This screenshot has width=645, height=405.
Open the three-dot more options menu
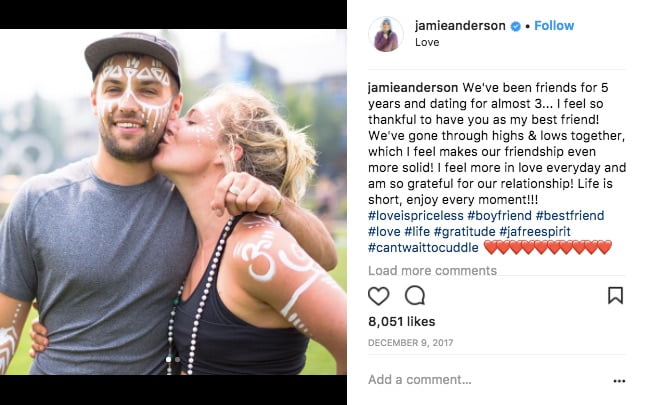[x=619, y=381]
